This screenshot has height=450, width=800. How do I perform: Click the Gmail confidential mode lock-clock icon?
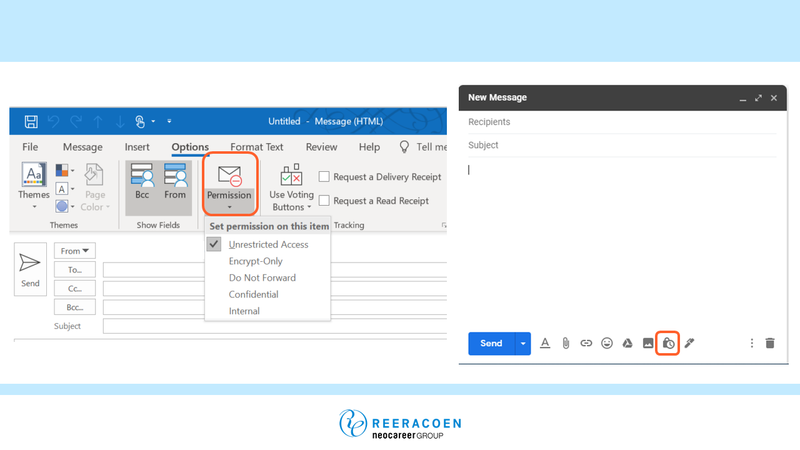tap(668, 343)
